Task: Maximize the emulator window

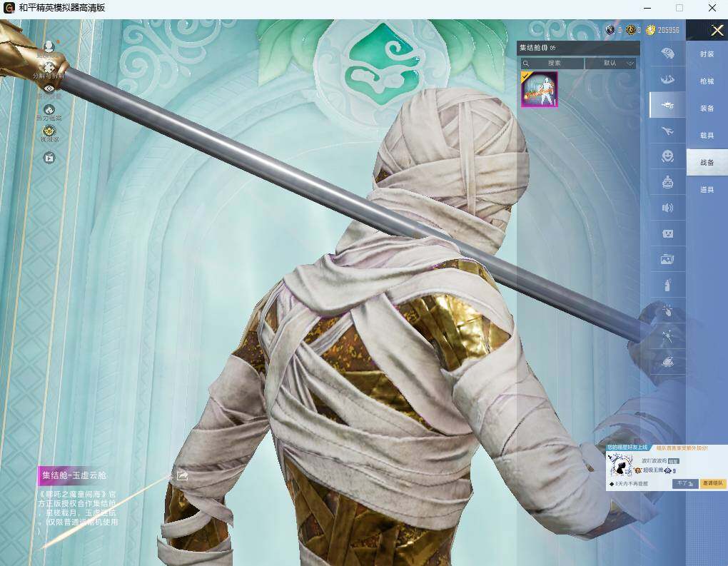Action: pos(679,8)
